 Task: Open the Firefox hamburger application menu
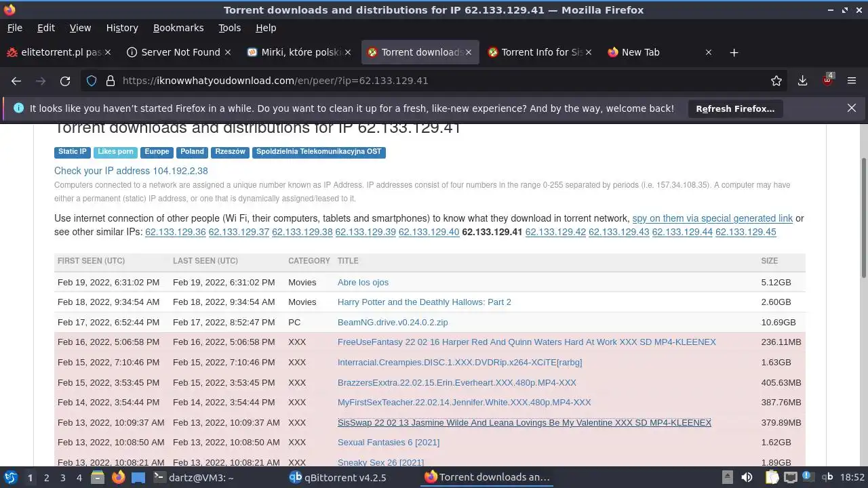tap(852, 81)
